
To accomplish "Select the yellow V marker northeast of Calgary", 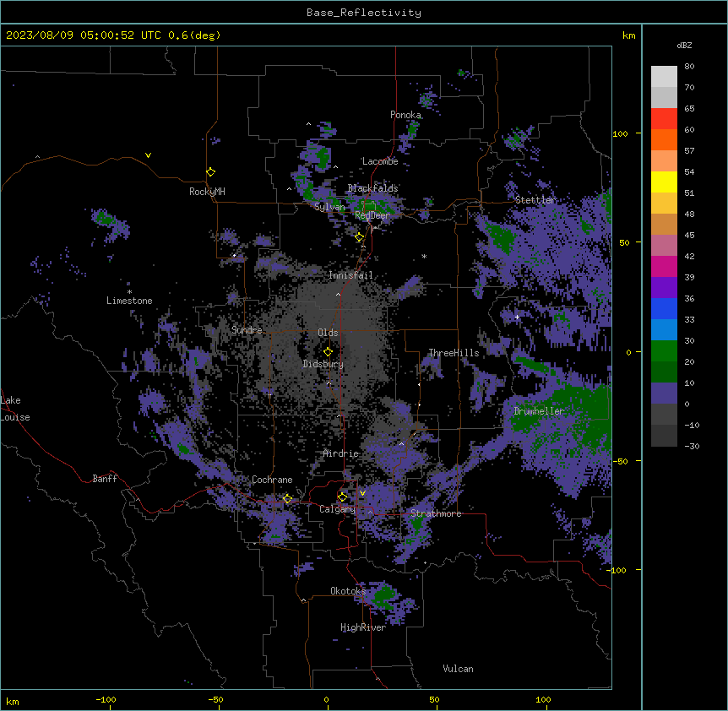I will click(x=362, y=493).
